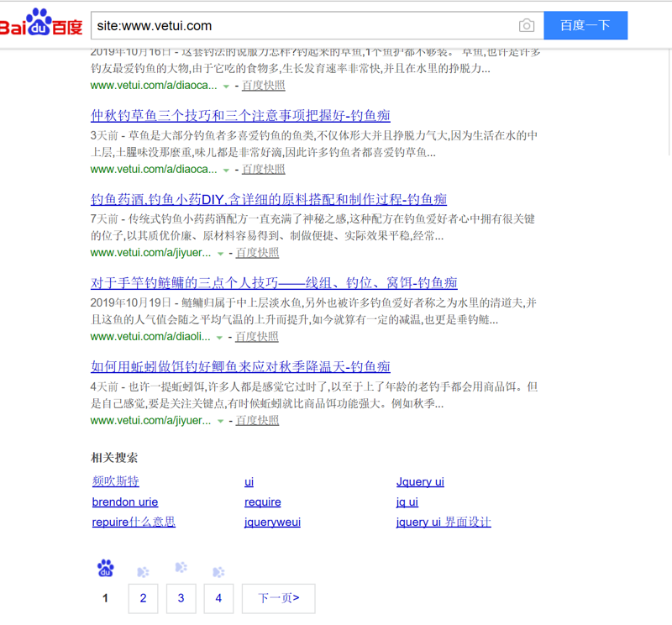Click the Baidu logo

coord(41,23)
